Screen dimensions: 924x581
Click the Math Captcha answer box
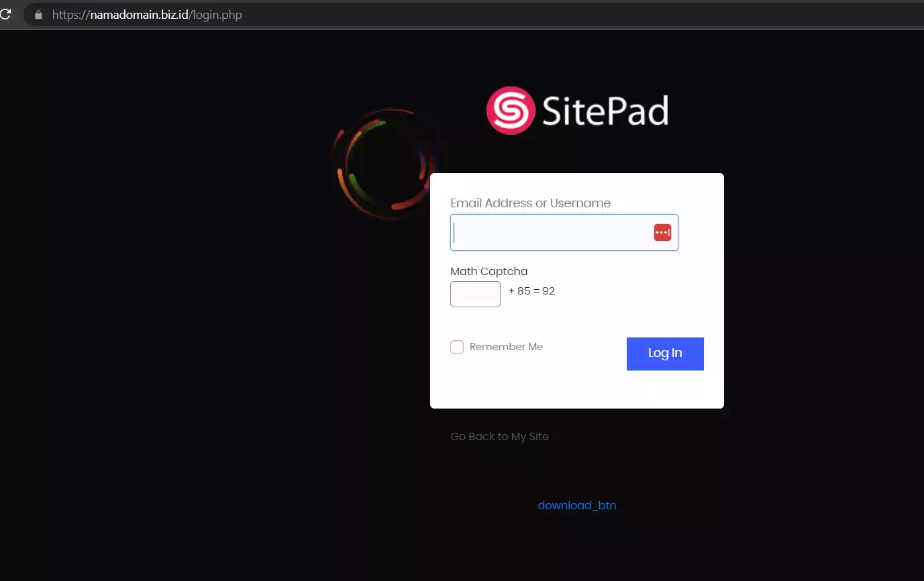coord(475,294)
